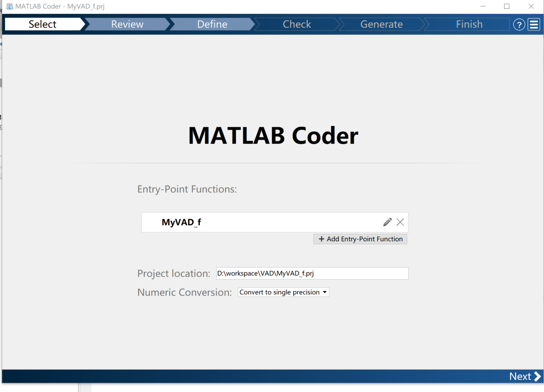Open the Numeric Conversion dropdown
The image size is (544, 392).
coord(283,292)
